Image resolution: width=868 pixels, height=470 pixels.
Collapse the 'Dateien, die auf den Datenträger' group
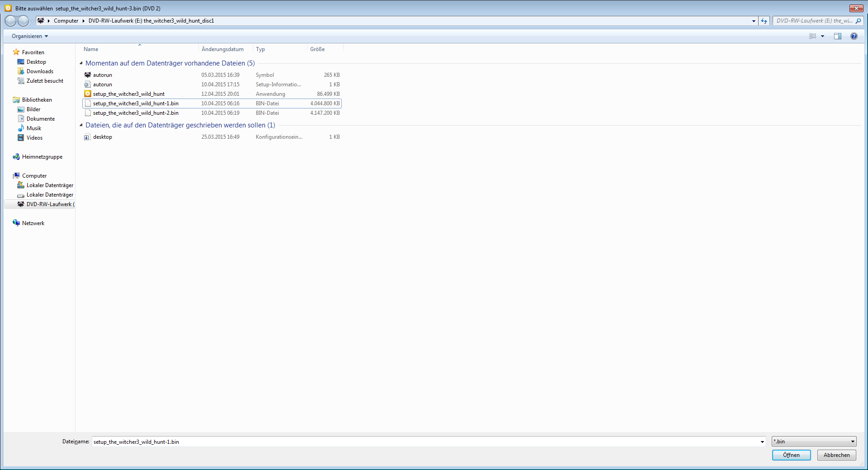(x=81, y=125)
